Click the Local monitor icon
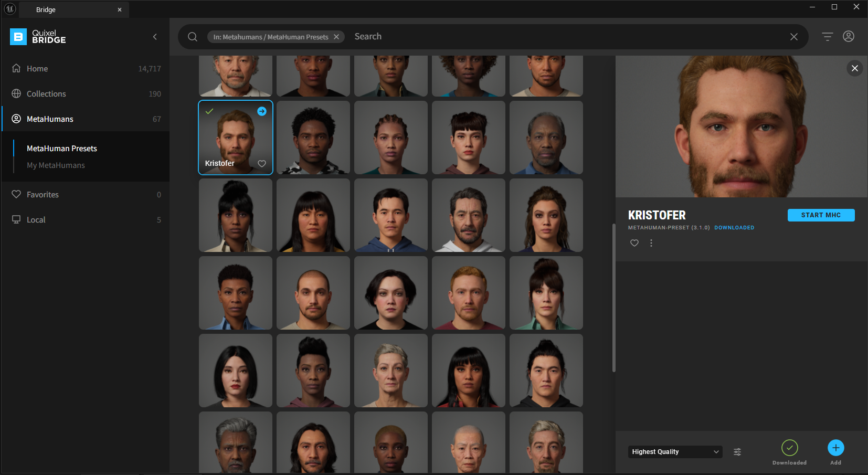Image resolution: width=868 pixels, height=475 pixels. point(16,219)
